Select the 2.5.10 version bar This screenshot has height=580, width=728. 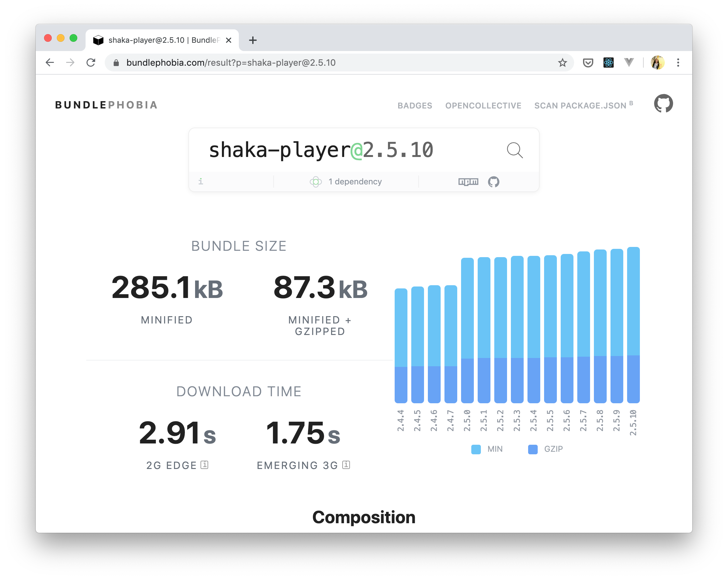coord(633,325)
